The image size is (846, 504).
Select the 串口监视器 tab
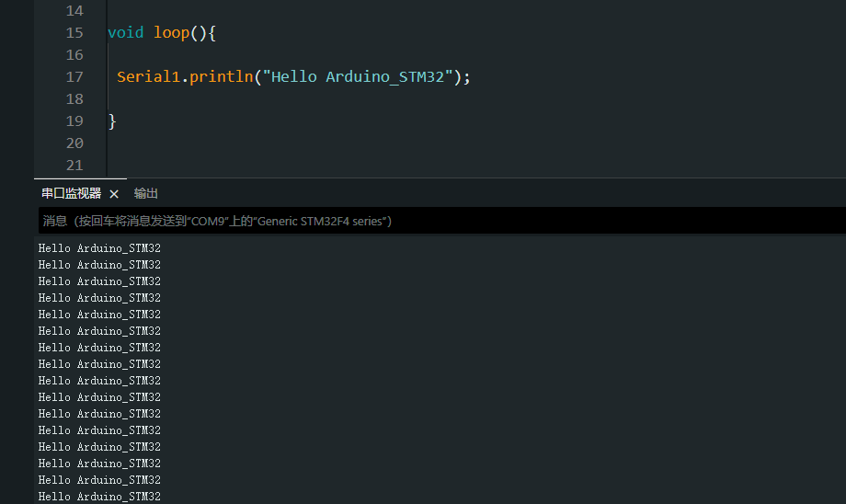pos(71,194)
